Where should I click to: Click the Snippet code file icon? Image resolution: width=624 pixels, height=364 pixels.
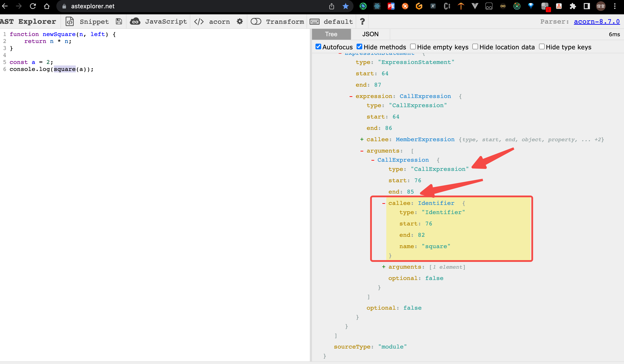pos(69,22)
